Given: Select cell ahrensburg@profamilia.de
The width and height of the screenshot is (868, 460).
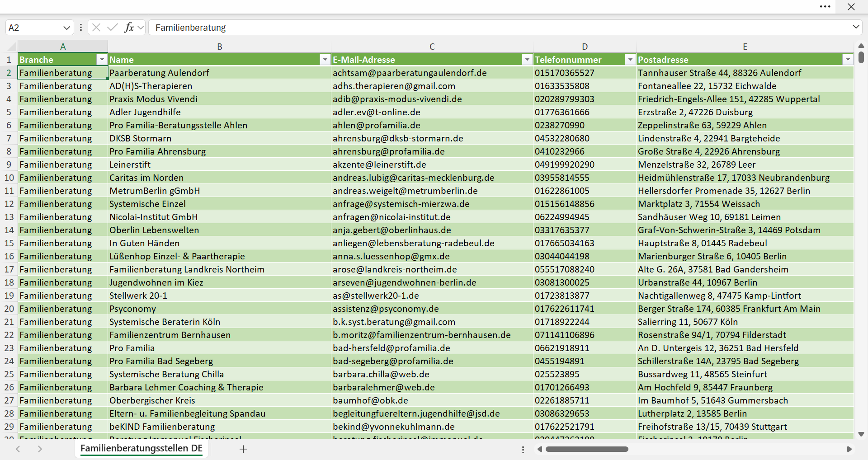Looking at the screenshot, I should pyautogui.click(x=432, y=151).
